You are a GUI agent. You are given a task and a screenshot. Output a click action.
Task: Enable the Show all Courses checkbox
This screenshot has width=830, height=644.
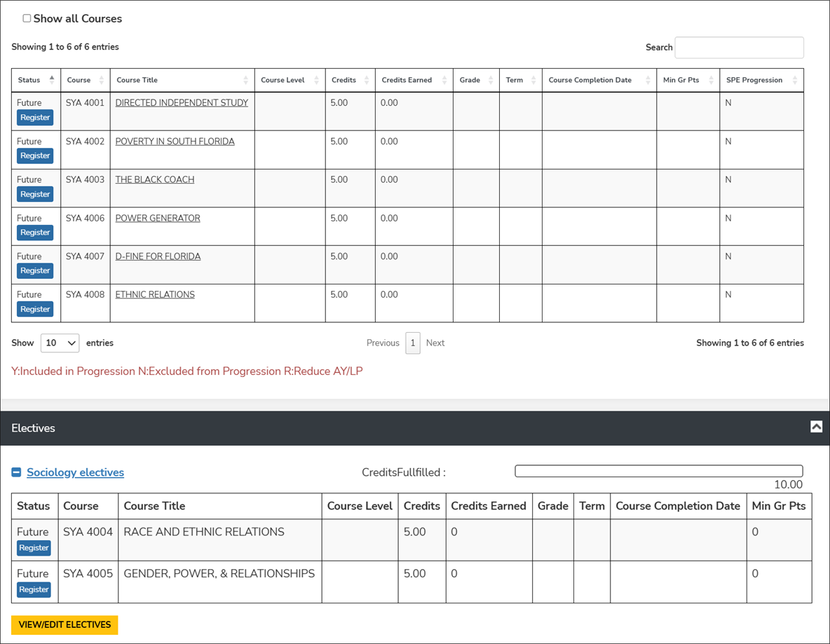(x=27, y=18)
